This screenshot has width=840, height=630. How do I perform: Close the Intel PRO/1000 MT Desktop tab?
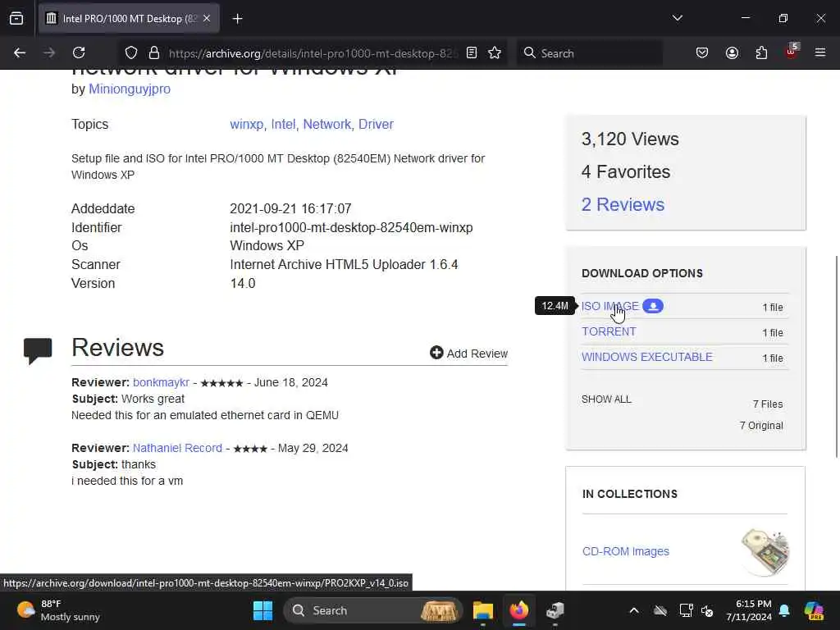click(207, 19)
